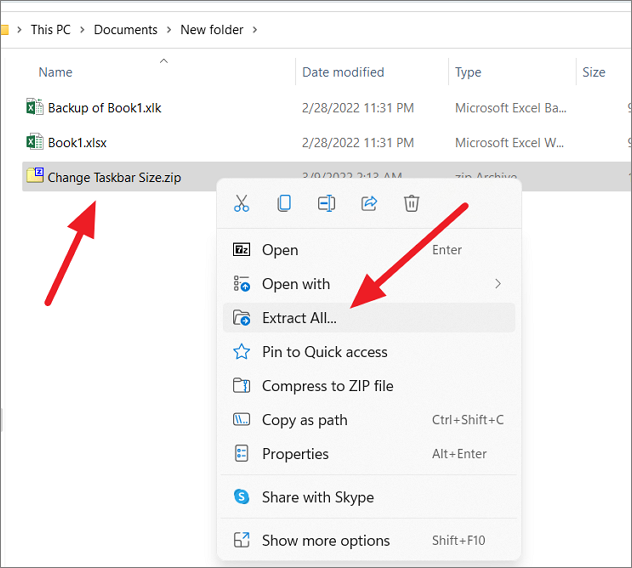Sort by the Size column header
Image resolution: width=632 pixels, height=568 pixels.
point(594,72)
